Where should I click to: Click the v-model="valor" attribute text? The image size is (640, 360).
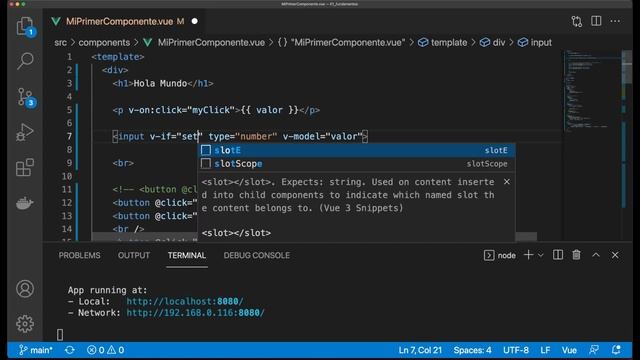click(322, 136)
